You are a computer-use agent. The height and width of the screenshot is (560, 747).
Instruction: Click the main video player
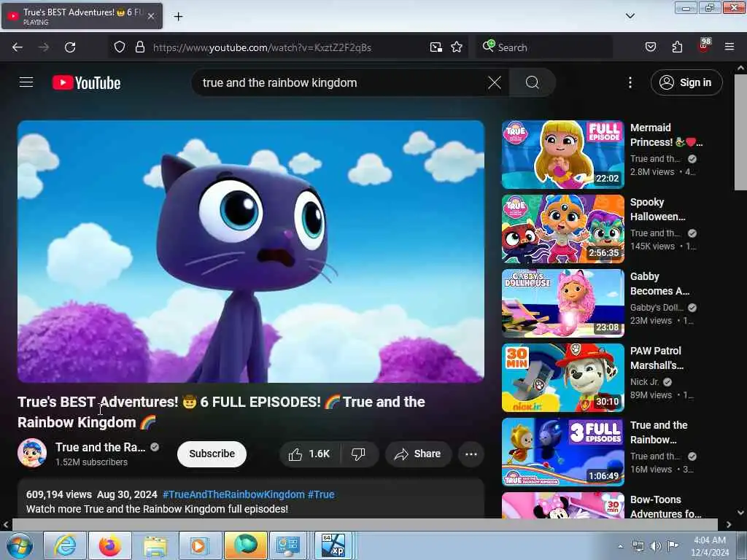[251, 251]
